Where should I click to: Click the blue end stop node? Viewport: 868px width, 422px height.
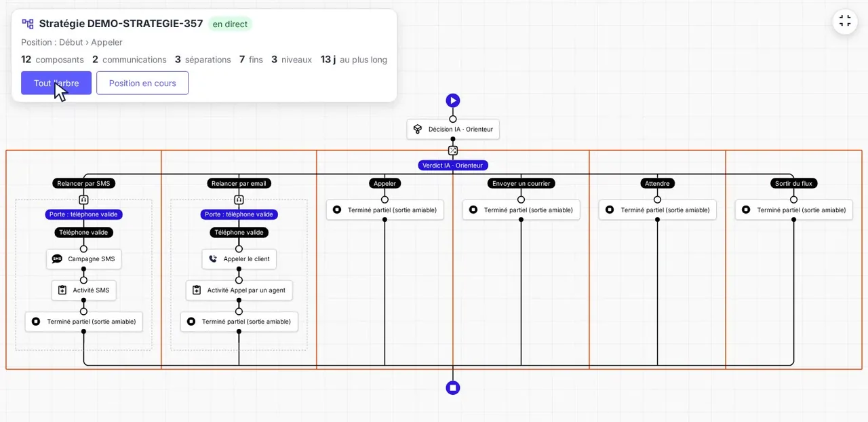pyautogui.click(x=453, y=388)
